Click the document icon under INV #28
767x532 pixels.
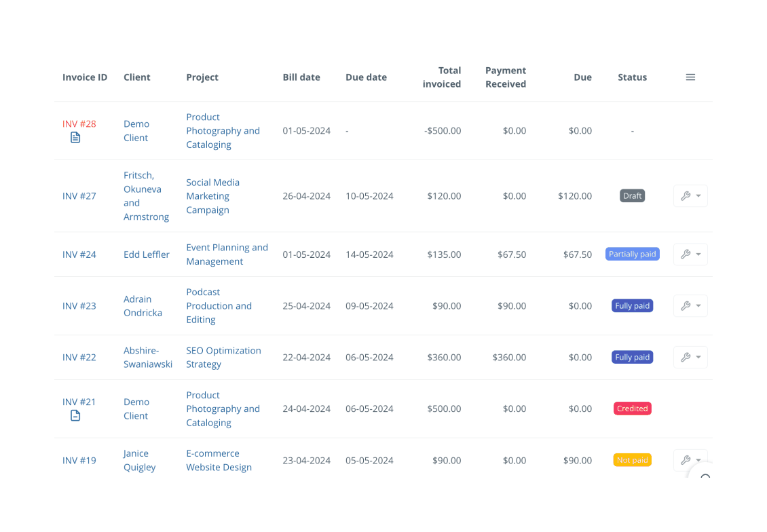coord(75,138)
